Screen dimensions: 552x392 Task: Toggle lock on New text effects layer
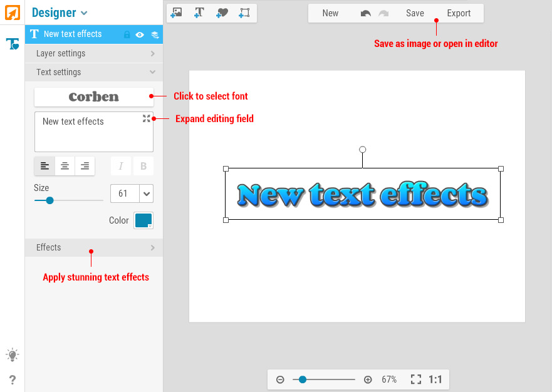tap(127, 34)
